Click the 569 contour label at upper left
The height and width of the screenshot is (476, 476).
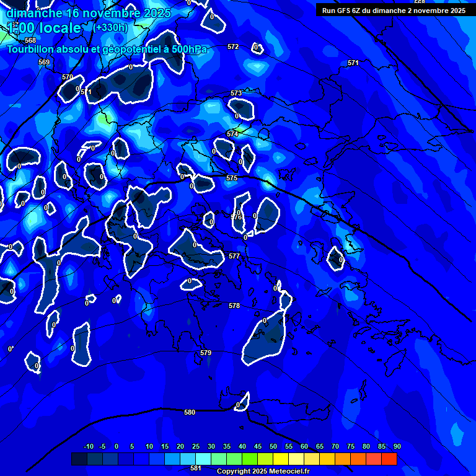44,62
